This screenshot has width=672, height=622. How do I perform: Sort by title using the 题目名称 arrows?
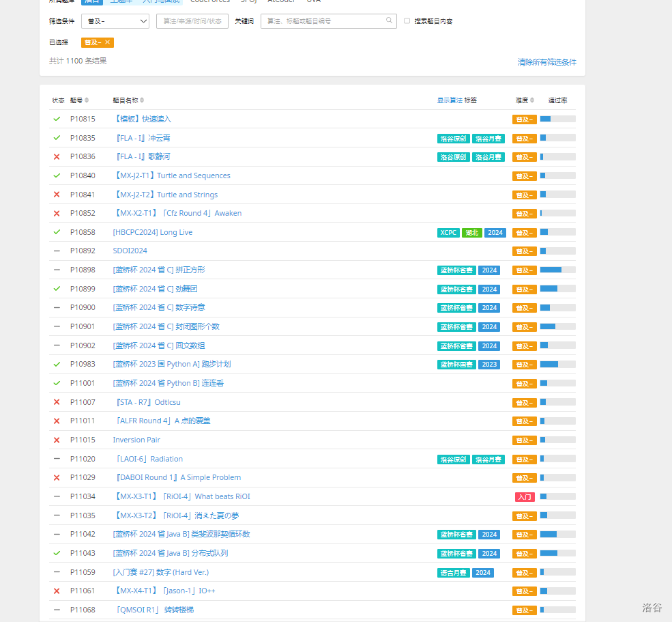coord(142,100)
